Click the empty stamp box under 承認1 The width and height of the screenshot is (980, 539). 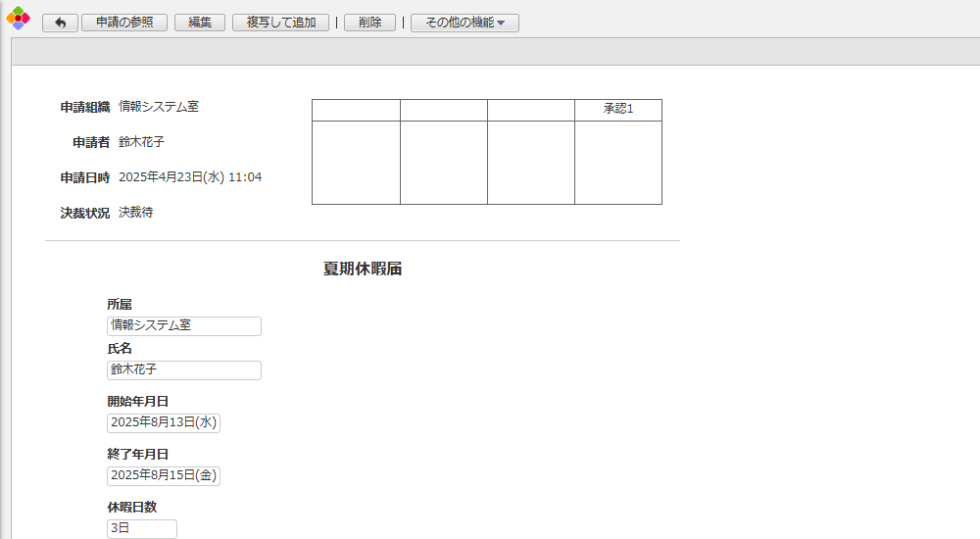pos(618,163)
